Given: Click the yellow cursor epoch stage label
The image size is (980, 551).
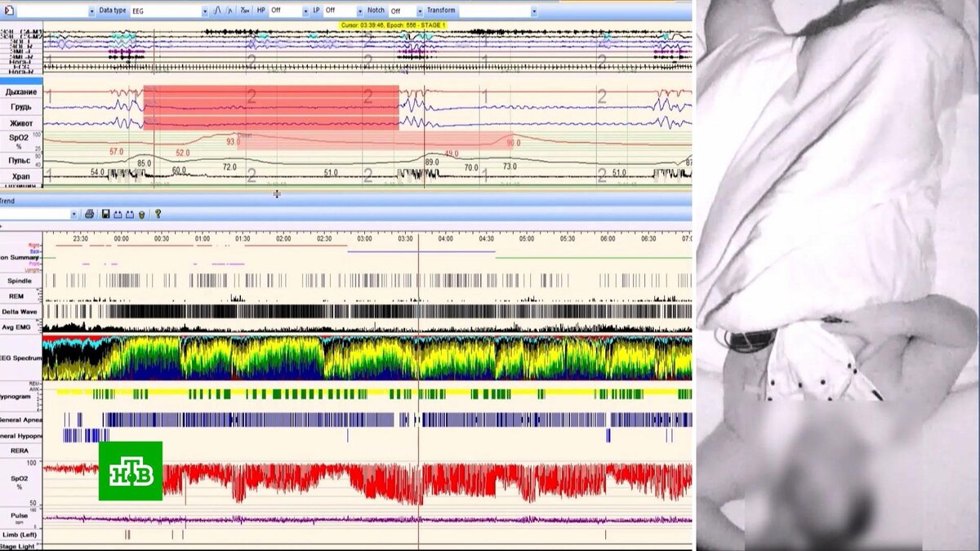Looking at the screenshot, I should pos(395,25).
